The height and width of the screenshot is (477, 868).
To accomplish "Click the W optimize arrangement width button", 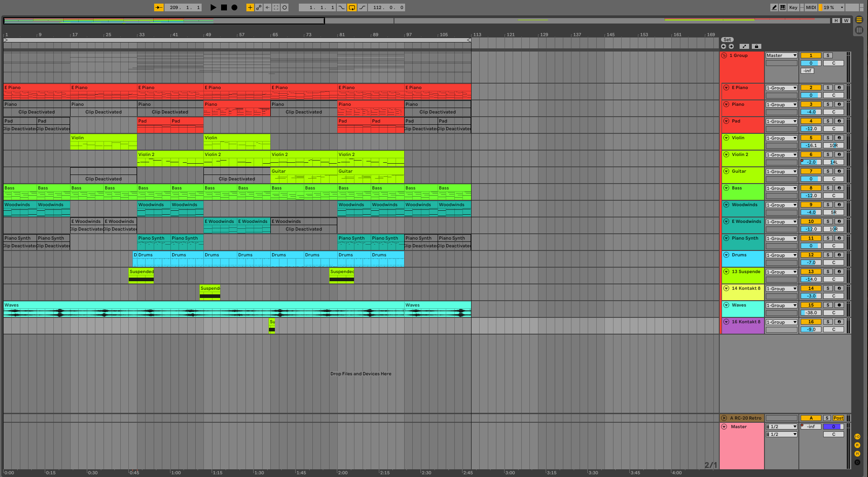I will [846, 21].
